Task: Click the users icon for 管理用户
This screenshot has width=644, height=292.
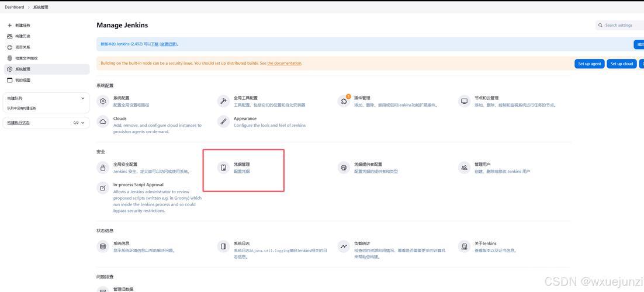Action: [x=464, y=168]
